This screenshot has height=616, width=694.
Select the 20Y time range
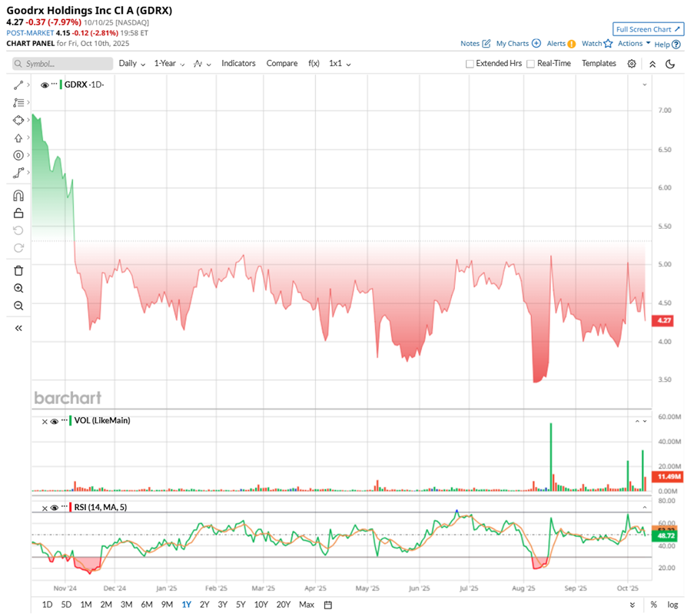[284, 604]
